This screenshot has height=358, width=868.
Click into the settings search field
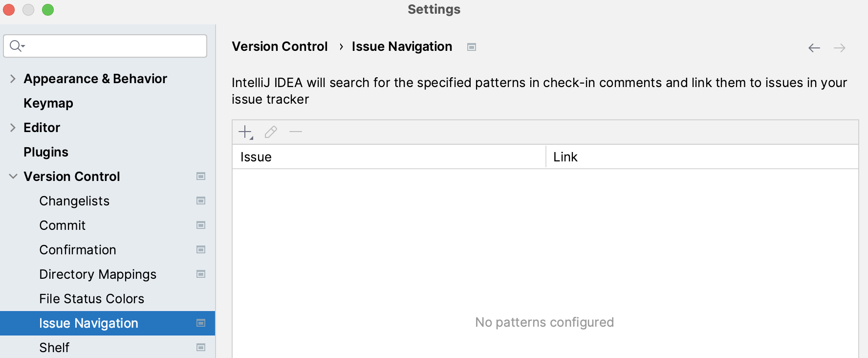point(105,45)
